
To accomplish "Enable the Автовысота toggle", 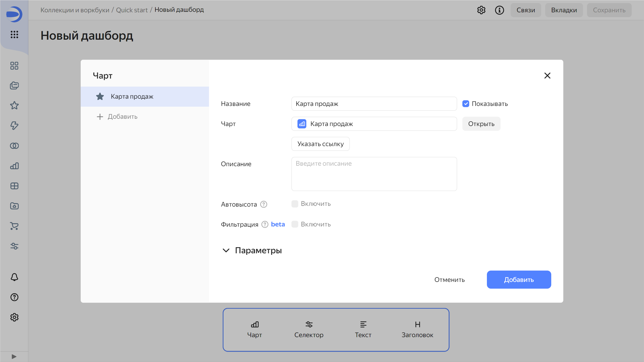I will (x=295, y=204).
